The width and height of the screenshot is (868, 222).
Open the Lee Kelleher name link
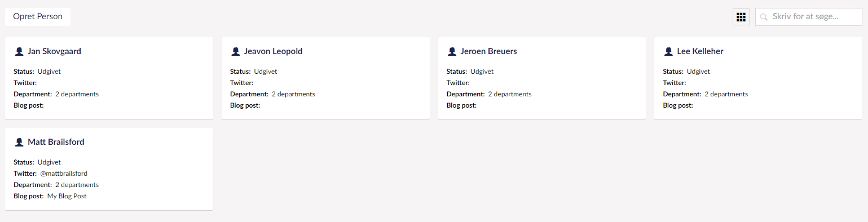pos(700,51)
